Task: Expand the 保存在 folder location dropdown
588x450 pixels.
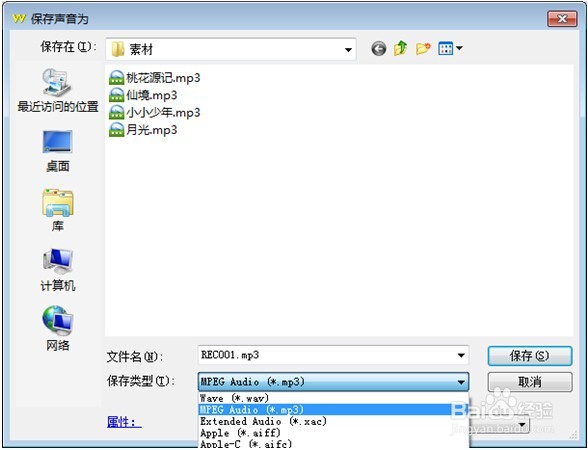Action: coord(348,49)
